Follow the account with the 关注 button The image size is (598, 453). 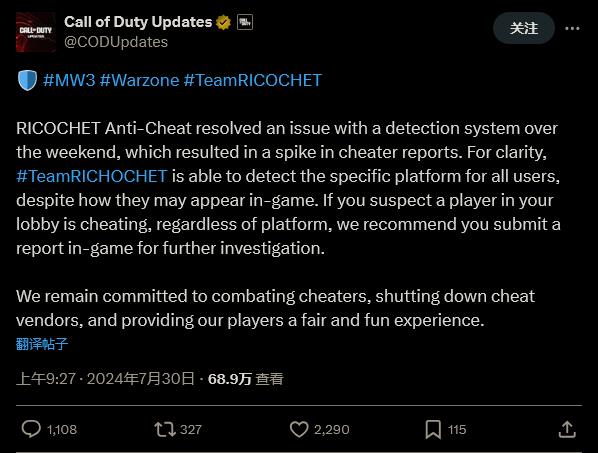(524, 28)
